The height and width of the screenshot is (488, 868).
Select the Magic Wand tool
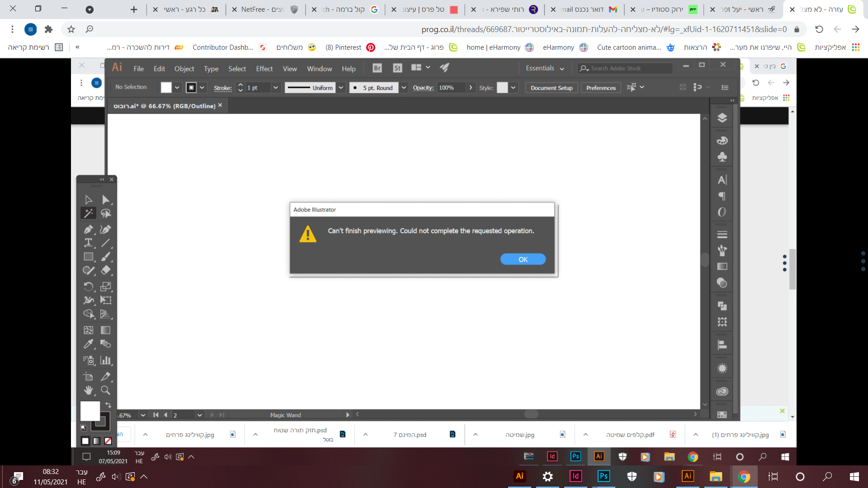tap(89, 213)
